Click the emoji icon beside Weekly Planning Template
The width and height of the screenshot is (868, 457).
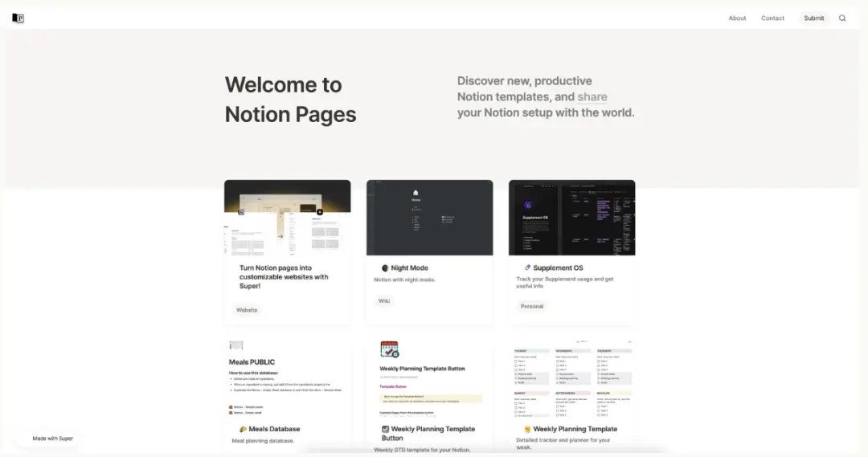click(x=527, y=429)
